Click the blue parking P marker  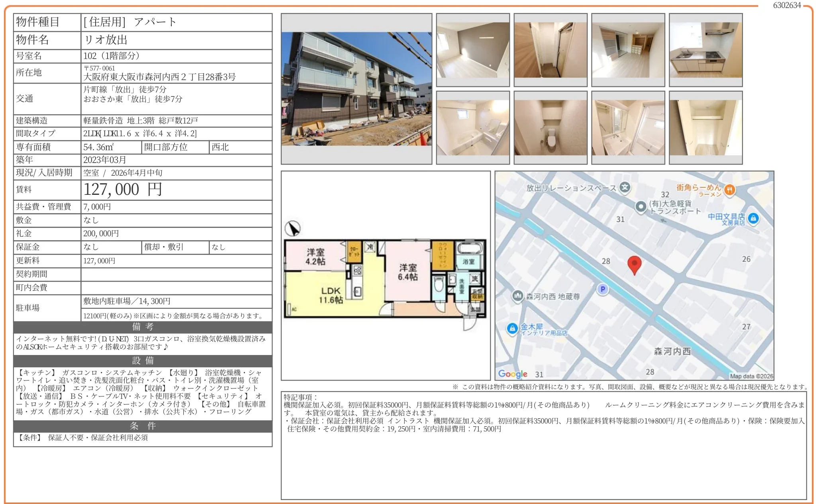(x=603, y=289)
